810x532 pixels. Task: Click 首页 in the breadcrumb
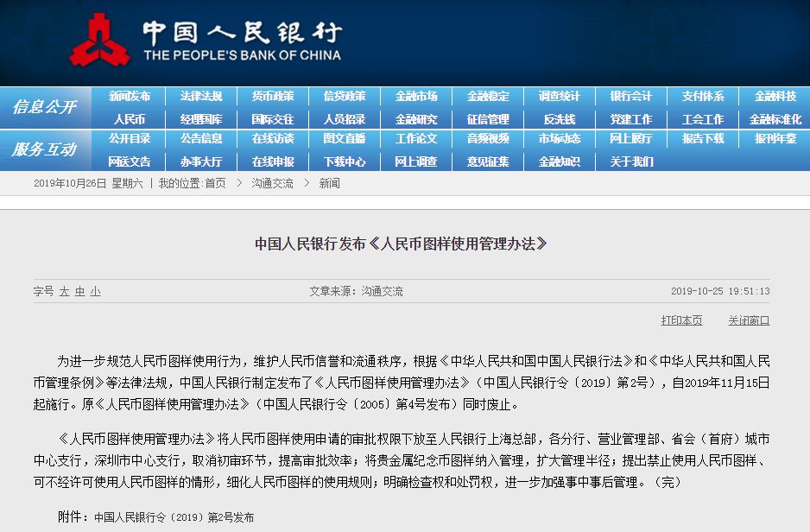point(215,183)
